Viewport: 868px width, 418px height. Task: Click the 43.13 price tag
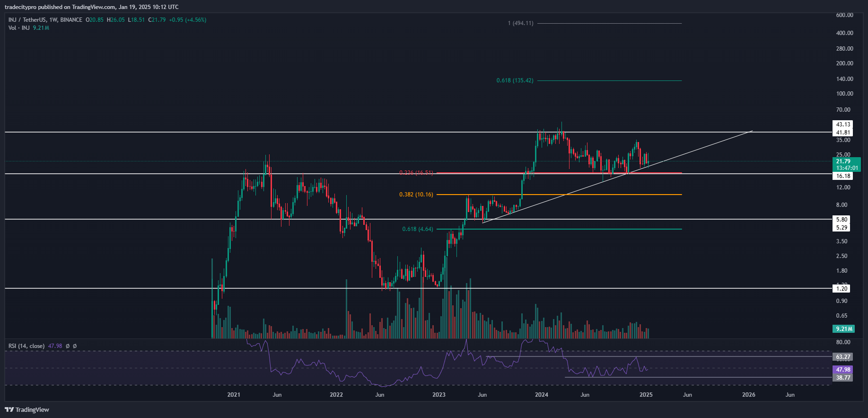[843, 125]
